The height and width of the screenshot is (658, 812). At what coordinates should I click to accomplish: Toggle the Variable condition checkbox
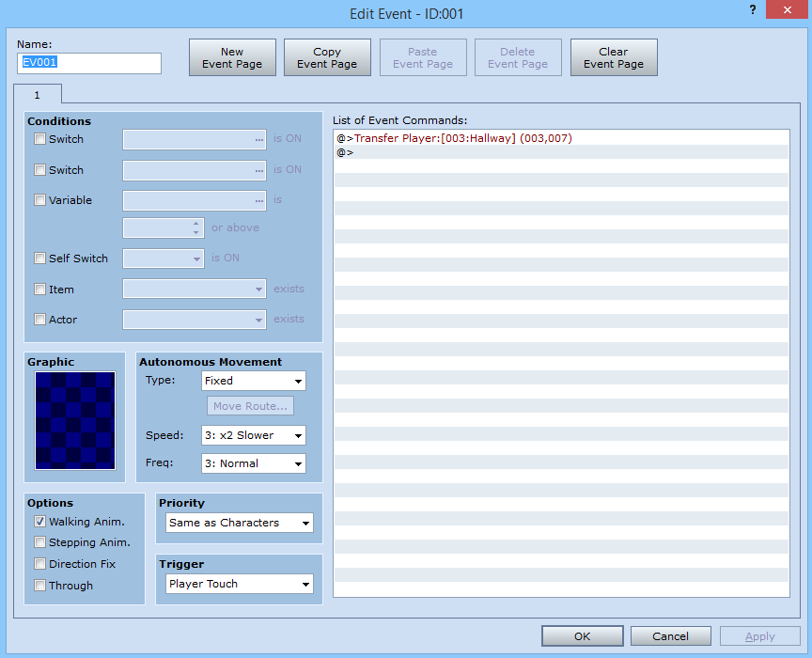pos(39,200)
